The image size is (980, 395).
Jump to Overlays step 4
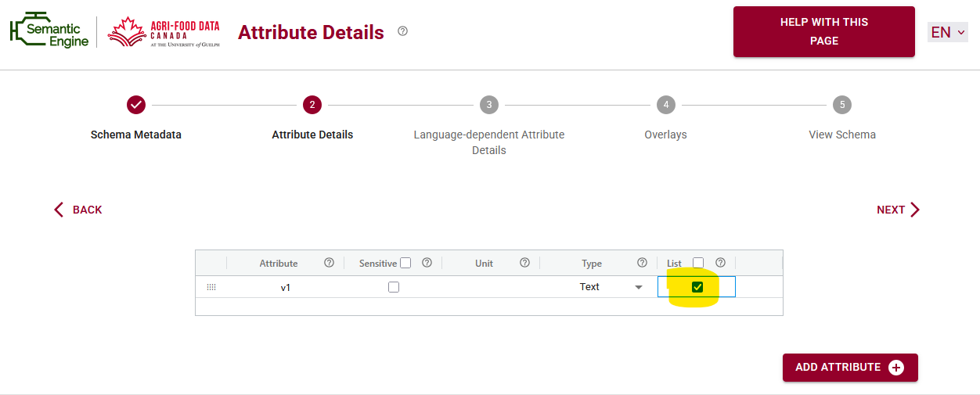665,105
